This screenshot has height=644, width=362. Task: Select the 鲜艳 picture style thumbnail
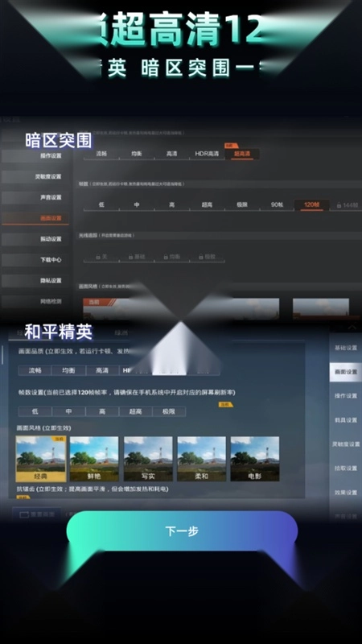(94, 459)
